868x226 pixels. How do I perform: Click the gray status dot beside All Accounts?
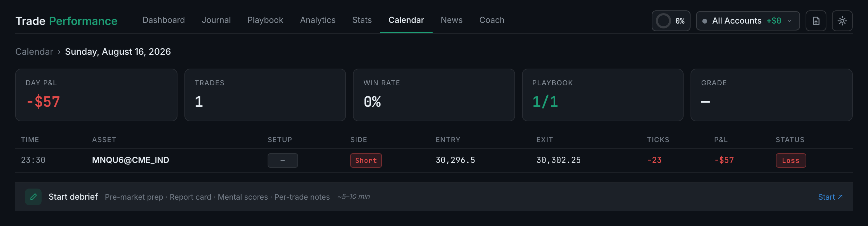coord(705,21)
